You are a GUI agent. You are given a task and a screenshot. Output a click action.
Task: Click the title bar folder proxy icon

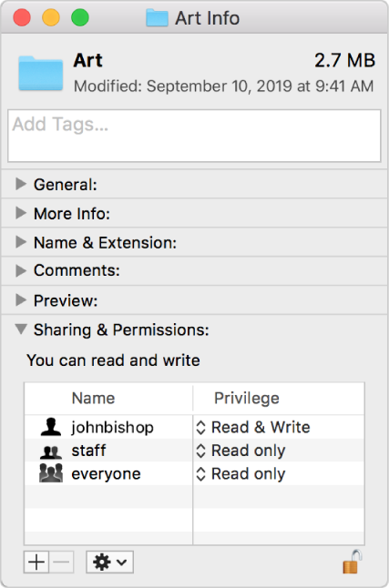(157, 18)
